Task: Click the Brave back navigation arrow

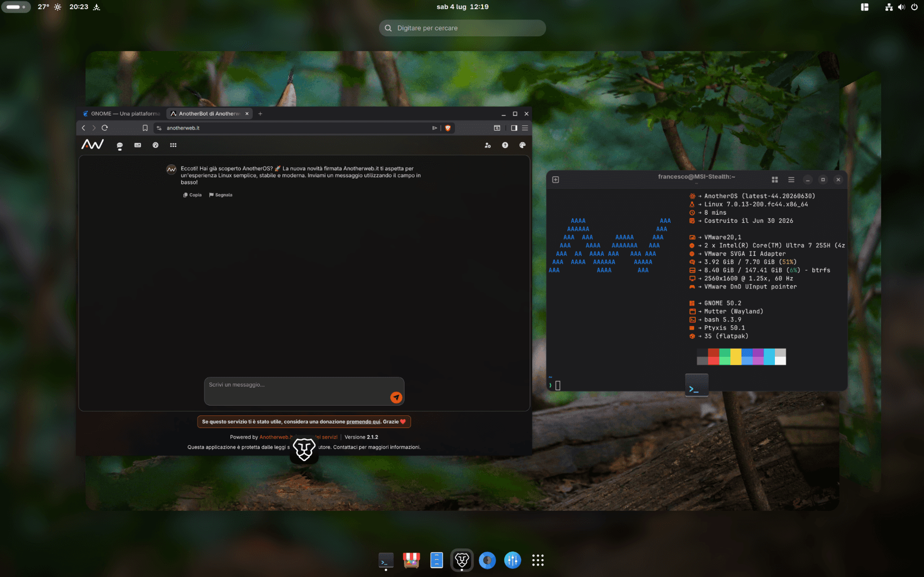Action: point(83,128)
